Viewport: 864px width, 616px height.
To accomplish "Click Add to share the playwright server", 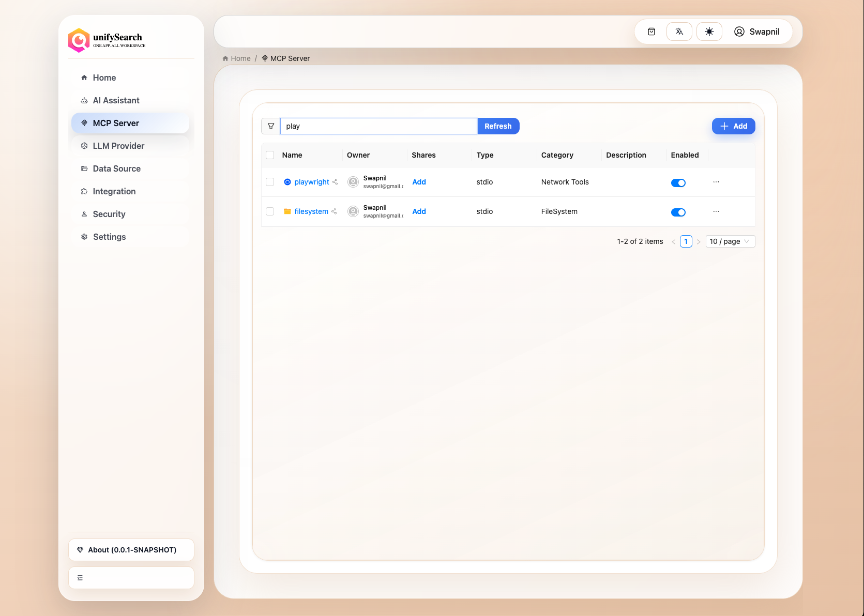I will click(x=419, y=182).
